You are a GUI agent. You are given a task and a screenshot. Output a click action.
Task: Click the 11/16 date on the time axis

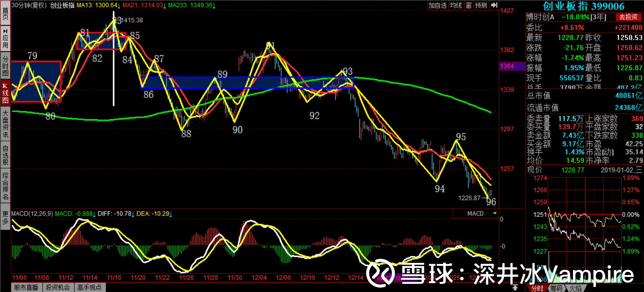pos(114,278)
